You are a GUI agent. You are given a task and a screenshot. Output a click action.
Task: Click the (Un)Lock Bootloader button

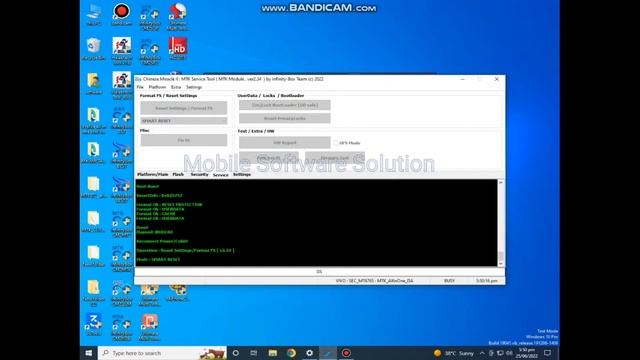tap(284, 105)
